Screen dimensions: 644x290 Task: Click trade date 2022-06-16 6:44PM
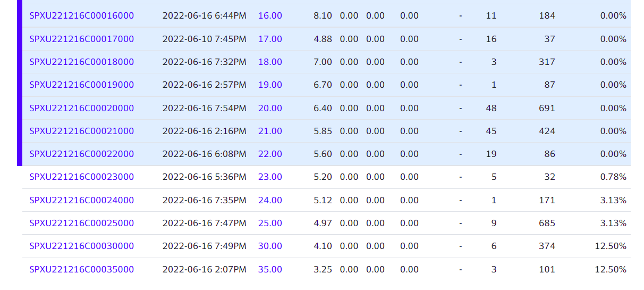205,16
